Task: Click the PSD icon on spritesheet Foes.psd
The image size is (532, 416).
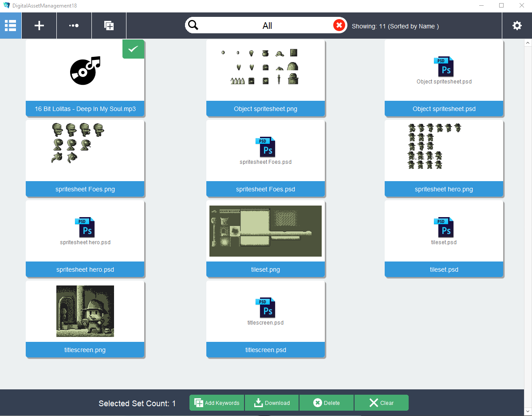Action: (x=265, y=147)
